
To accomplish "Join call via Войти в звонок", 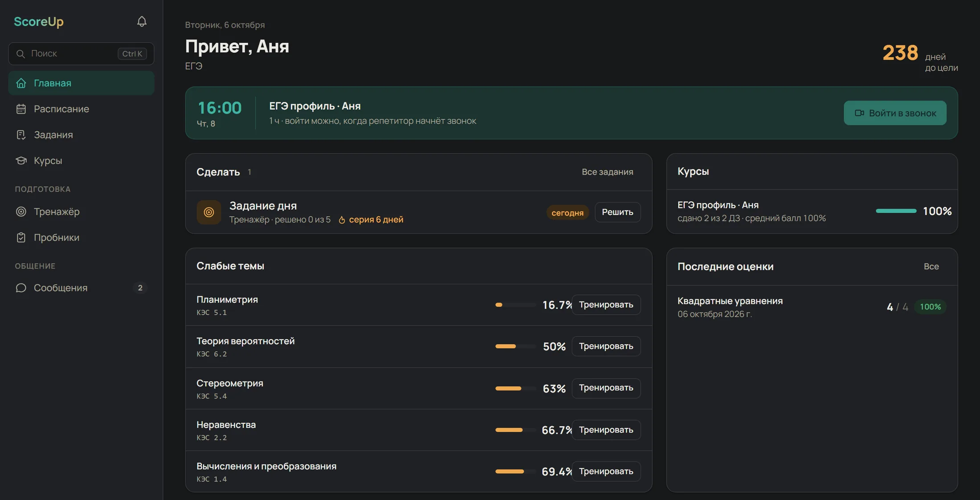I will point(895,113).
